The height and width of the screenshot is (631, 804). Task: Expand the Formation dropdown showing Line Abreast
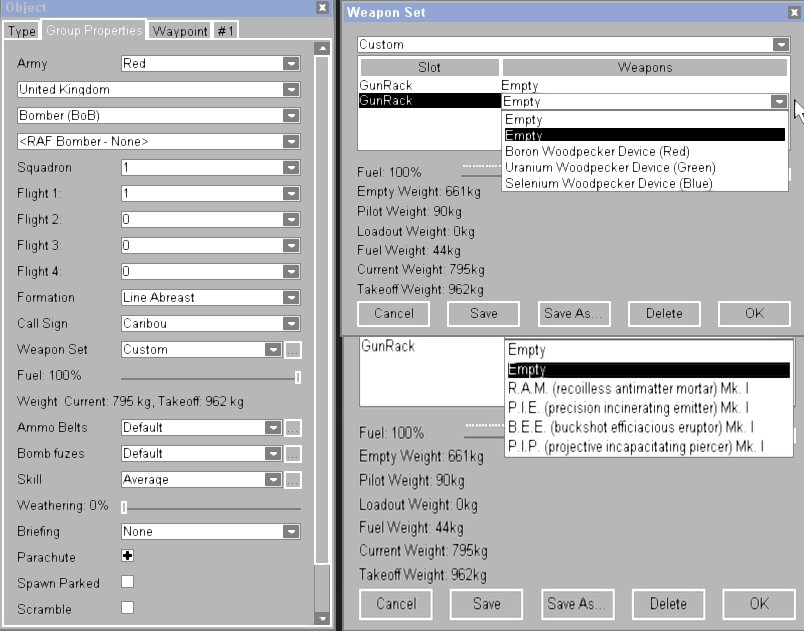[x=210, y=298]
